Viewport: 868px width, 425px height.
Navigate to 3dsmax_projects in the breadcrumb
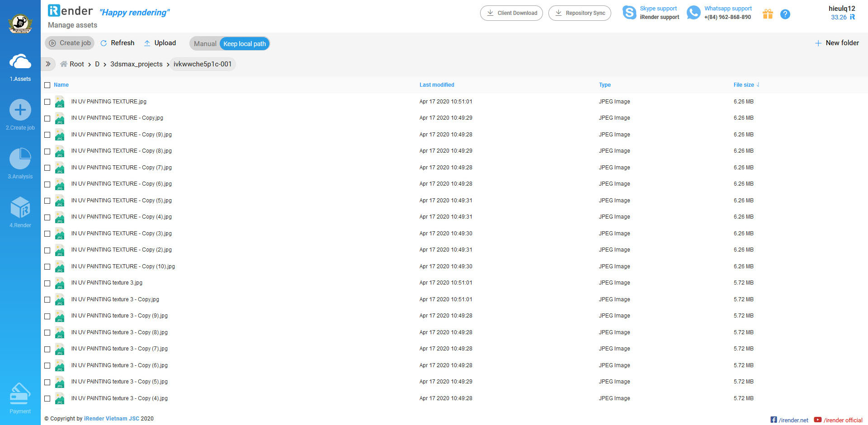(136, 64)
